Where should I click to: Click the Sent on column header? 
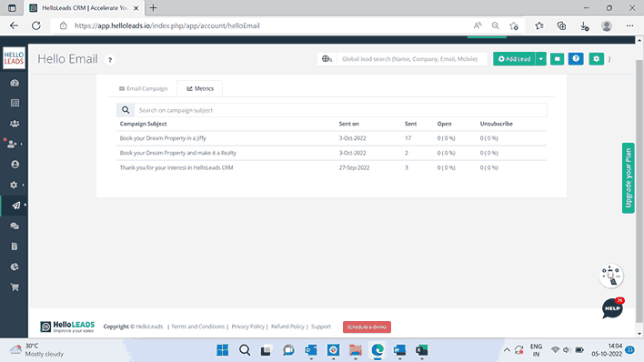click(x=348, y=124)
